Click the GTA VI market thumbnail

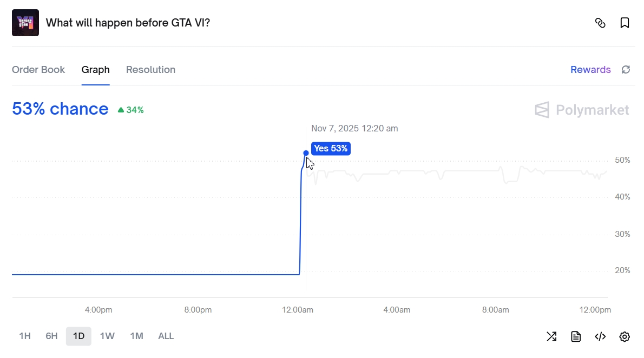point(24,23)
